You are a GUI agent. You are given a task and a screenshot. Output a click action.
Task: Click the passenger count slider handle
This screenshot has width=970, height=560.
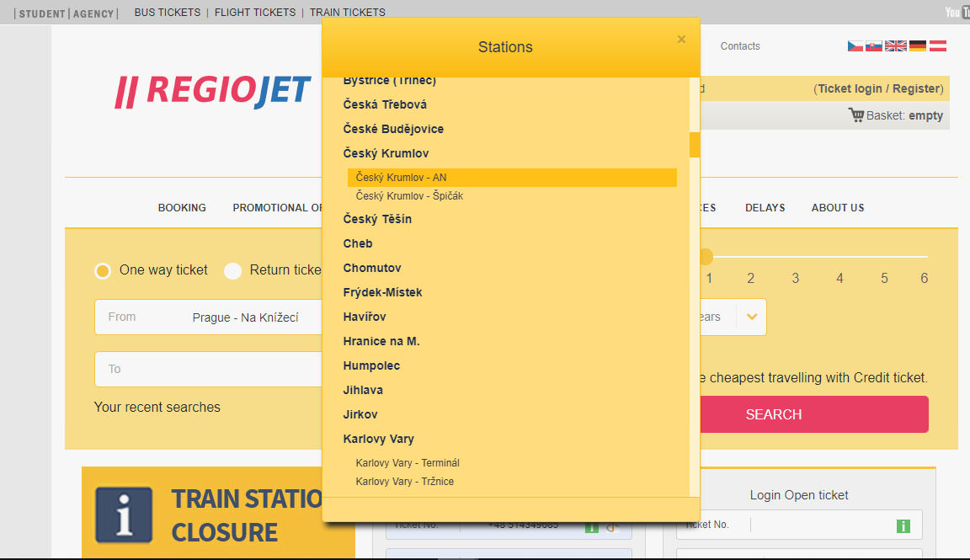706,257
